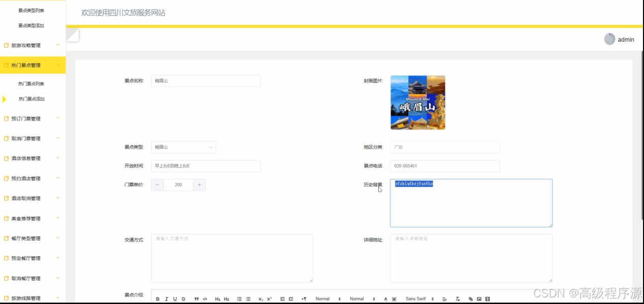The height and width of the screenshot is (304, 644).
Task: Click 旅游攻略管理 folder icon
Action: 6,46
